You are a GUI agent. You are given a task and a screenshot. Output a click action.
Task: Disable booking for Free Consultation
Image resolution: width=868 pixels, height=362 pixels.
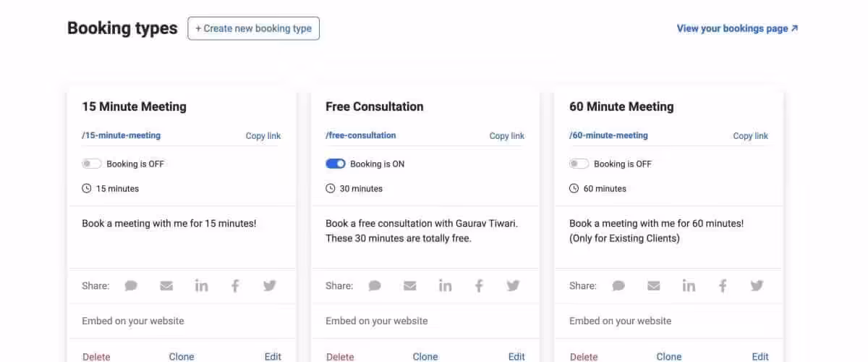[336, 164]
